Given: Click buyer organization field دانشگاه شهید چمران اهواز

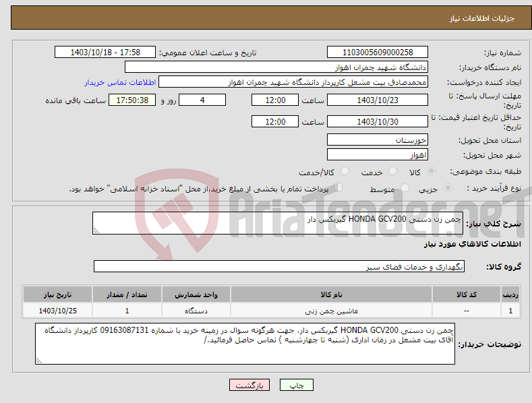Looking at the screenshot, I should [276, 67].
